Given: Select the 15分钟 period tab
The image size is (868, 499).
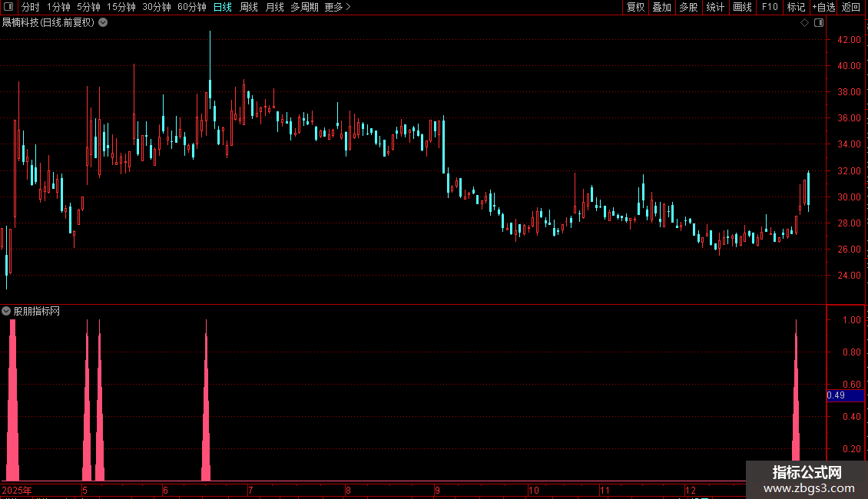Looking at the screenshot, I should pyautogui.click(x=121, y=7).
